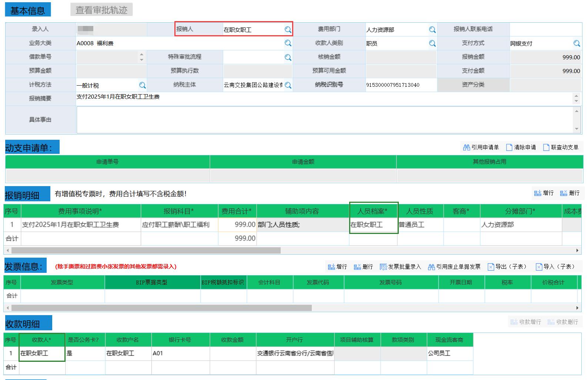Select the 发票信息 section header
Screen dimensions: 588x380
25,266
